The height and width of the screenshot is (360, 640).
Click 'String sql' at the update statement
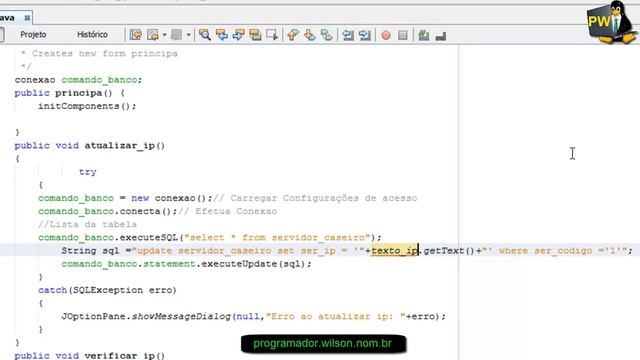90,250
